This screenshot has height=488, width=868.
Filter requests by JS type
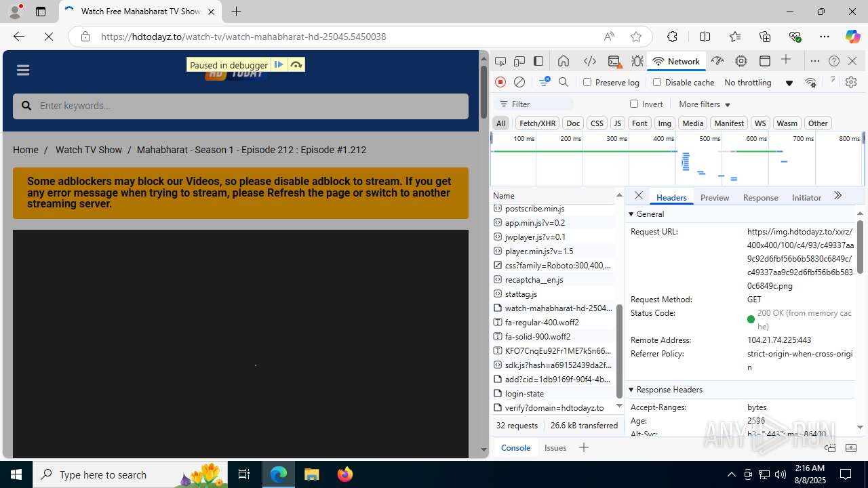pyautogui.click(x=617, y=123)
